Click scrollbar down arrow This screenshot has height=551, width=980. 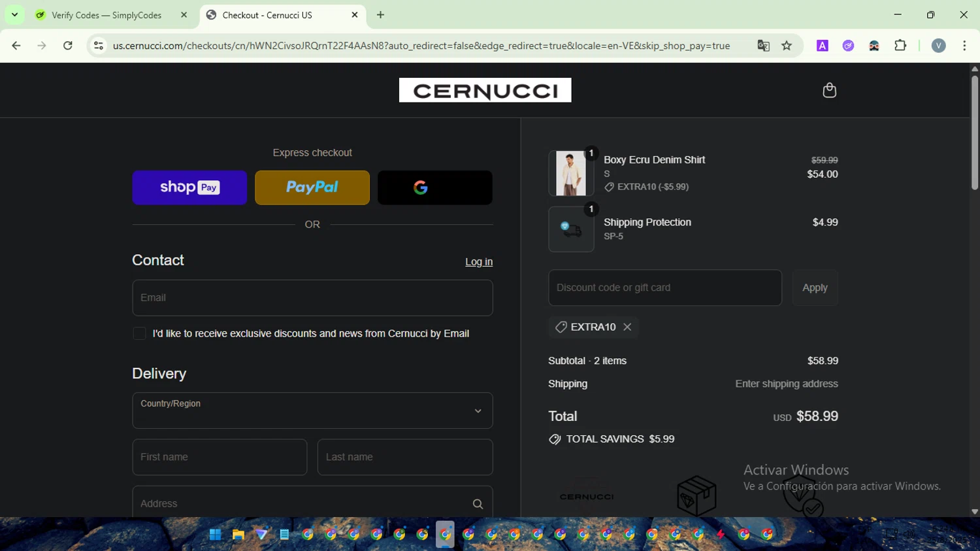click(974, 512)
